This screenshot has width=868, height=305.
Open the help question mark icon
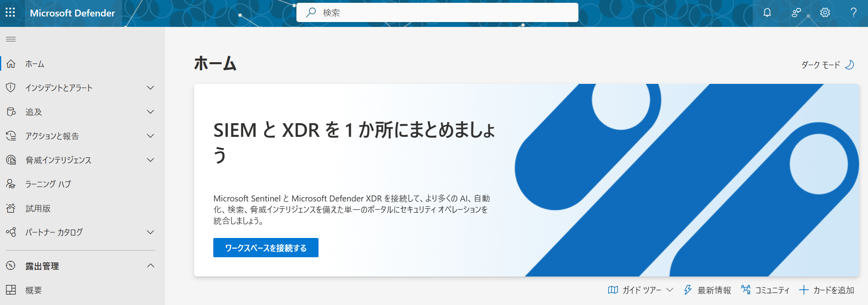(x=854, y=13)
